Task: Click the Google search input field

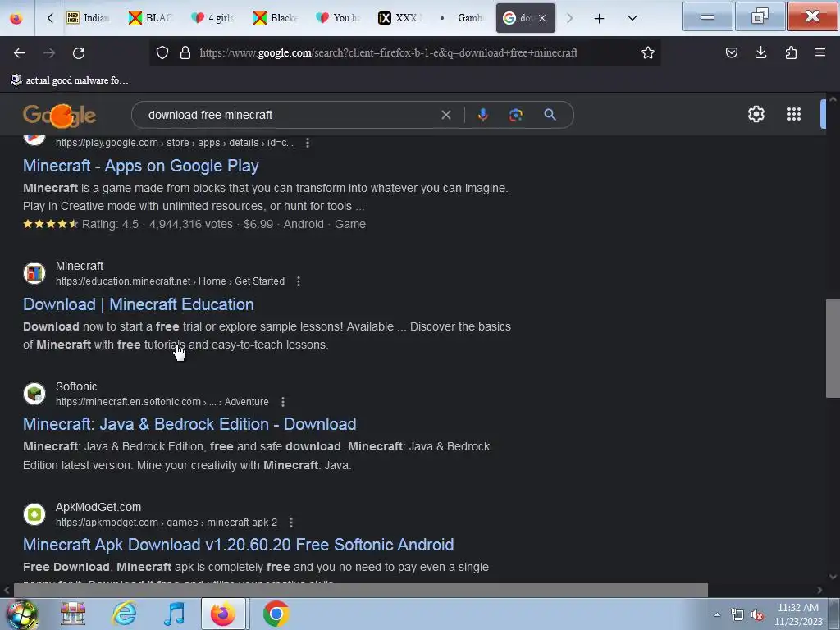Action: click(x=290, y=115)
